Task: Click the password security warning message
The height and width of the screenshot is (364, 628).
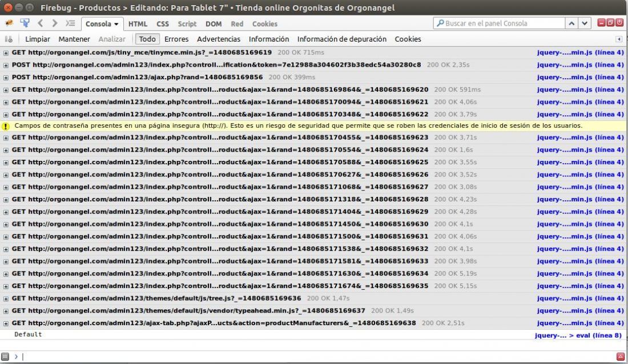Action: click(299, 126)
